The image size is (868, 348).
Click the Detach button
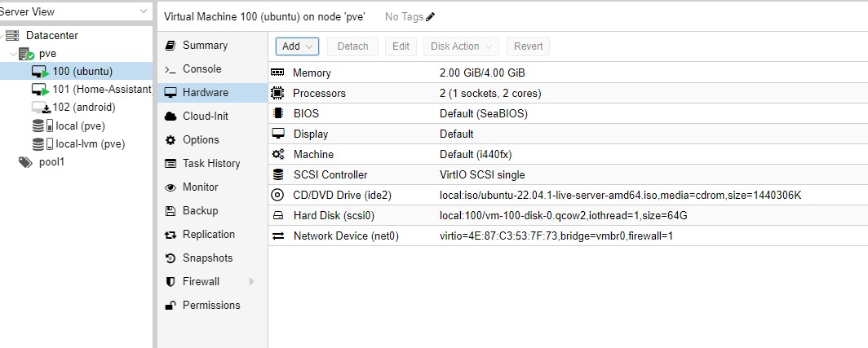click(x=352, y=46)
